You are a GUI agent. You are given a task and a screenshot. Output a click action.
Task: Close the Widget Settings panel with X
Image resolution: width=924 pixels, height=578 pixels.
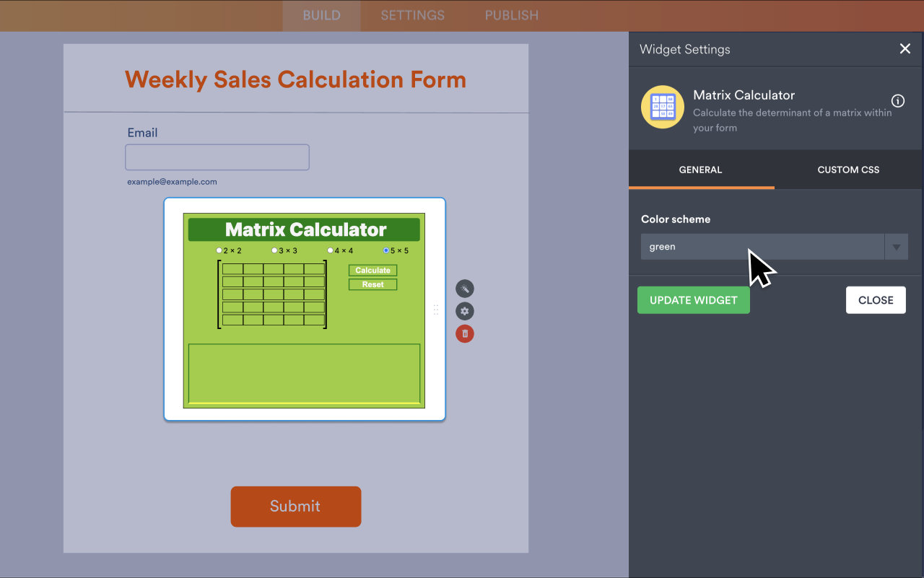pyautogui.click(x=905, y=49)
